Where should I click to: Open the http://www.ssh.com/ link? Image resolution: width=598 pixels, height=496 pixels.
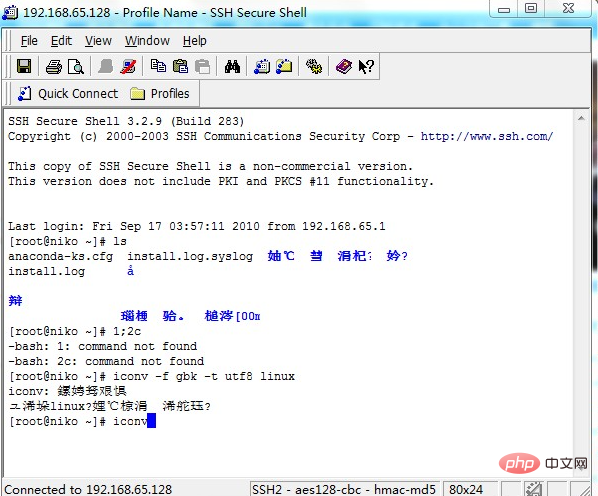click(x=487, y=136)
